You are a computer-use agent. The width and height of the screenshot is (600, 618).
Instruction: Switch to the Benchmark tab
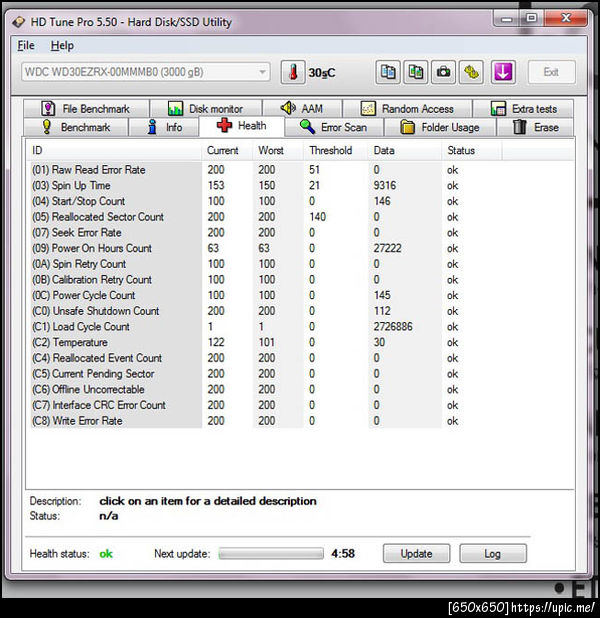[76, 127]
